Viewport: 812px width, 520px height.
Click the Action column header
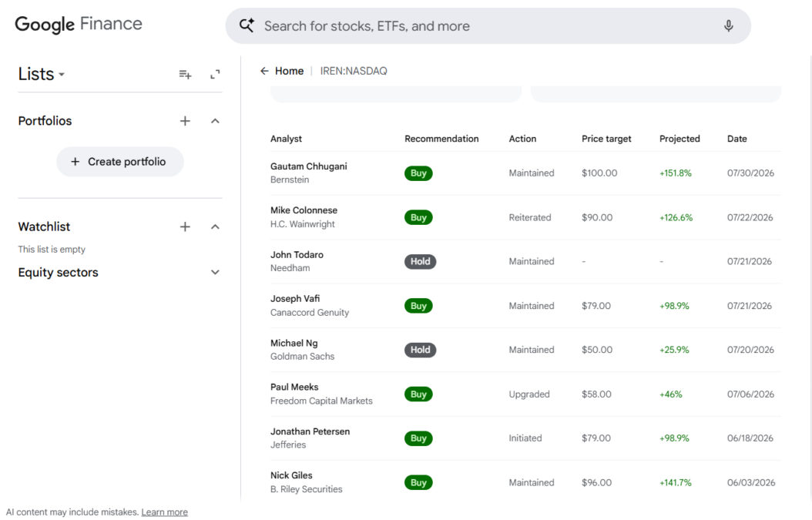[522, 139]
